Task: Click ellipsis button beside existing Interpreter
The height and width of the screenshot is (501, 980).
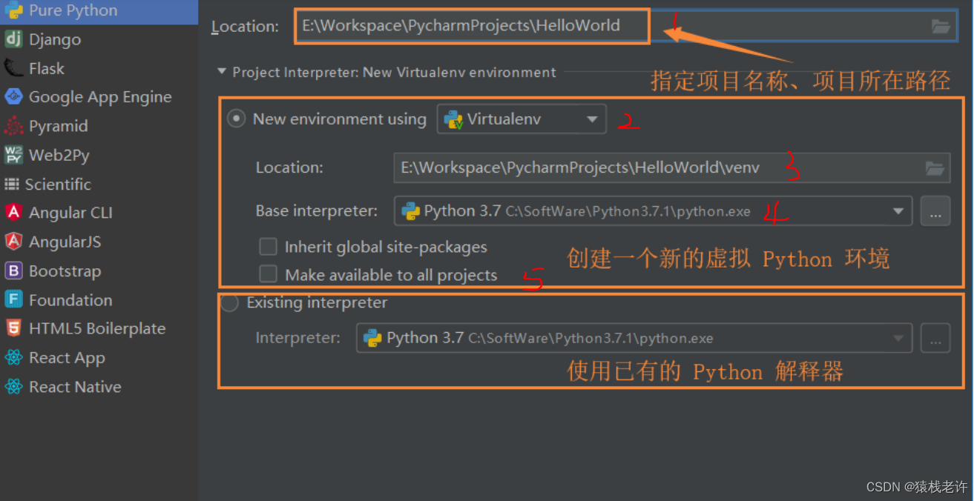Action: 935,338
